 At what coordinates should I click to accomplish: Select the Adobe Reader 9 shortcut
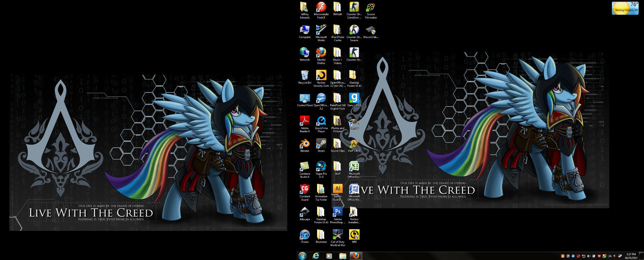point(305,124)
